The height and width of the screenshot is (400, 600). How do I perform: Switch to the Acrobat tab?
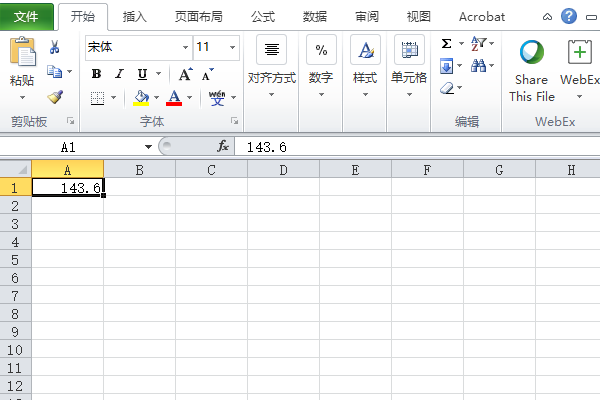(x=482, y=16)
